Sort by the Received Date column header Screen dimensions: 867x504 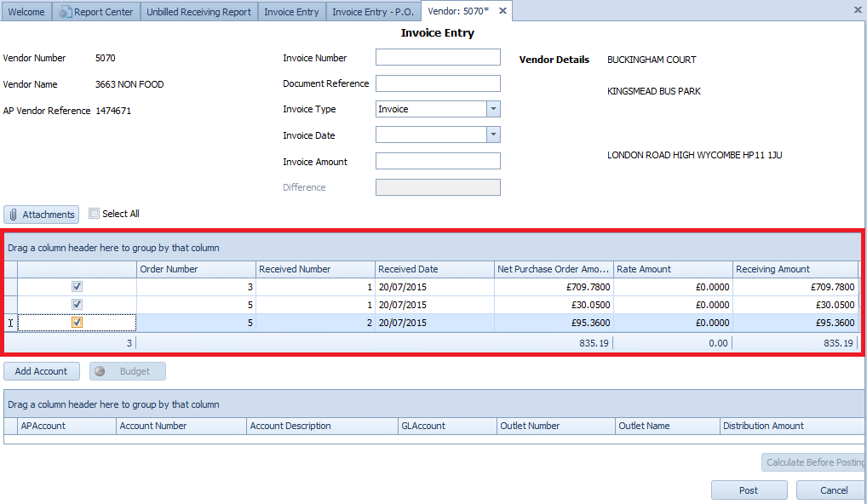(x=433, y=269)
